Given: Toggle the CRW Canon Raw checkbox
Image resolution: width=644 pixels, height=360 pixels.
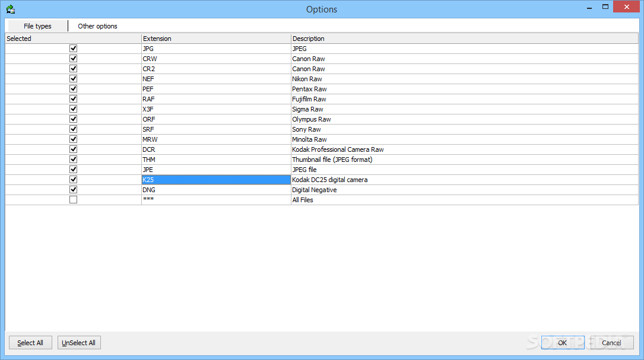Looking at the screenshot, I should point(73,58).
